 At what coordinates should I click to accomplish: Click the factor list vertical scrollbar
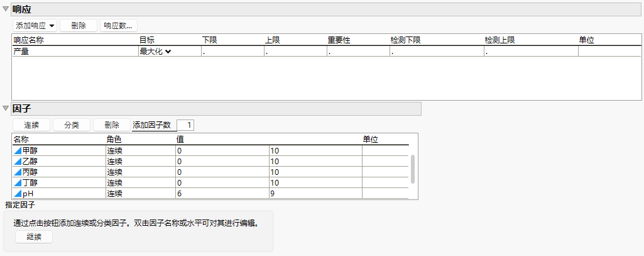[x=413, y=169]
